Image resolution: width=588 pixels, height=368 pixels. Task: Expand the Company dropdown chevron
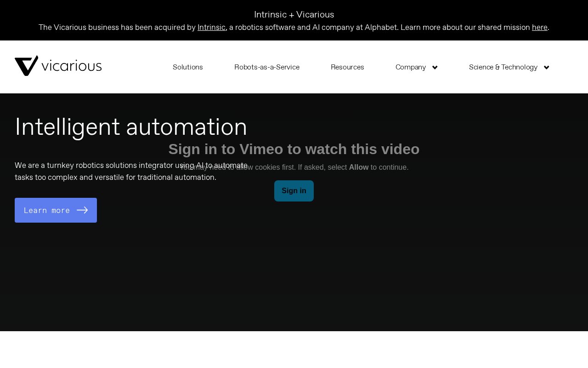[435, 68]
